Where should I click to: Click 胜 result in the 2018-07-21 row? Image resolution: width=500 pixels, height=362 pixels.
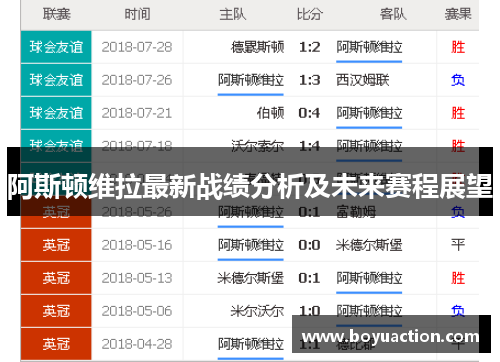coord(458,113)
